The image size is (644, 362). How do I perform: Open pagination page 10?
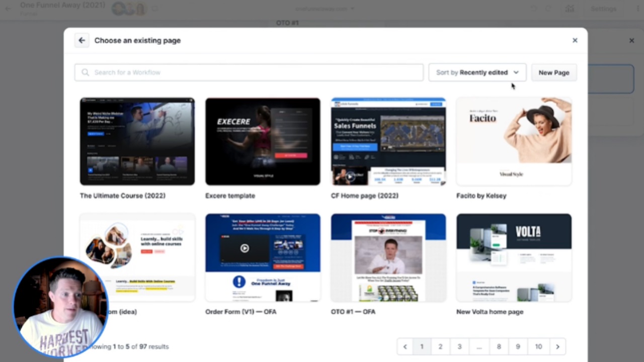click(538, 346)
